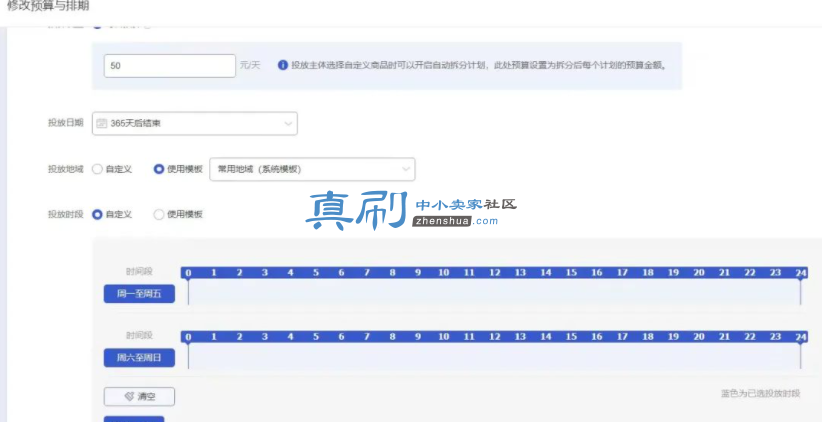Click hour 5 in the 周六至周日 time header
The width and height of the screenshot is (822, 422).
[x=316, y=337]
